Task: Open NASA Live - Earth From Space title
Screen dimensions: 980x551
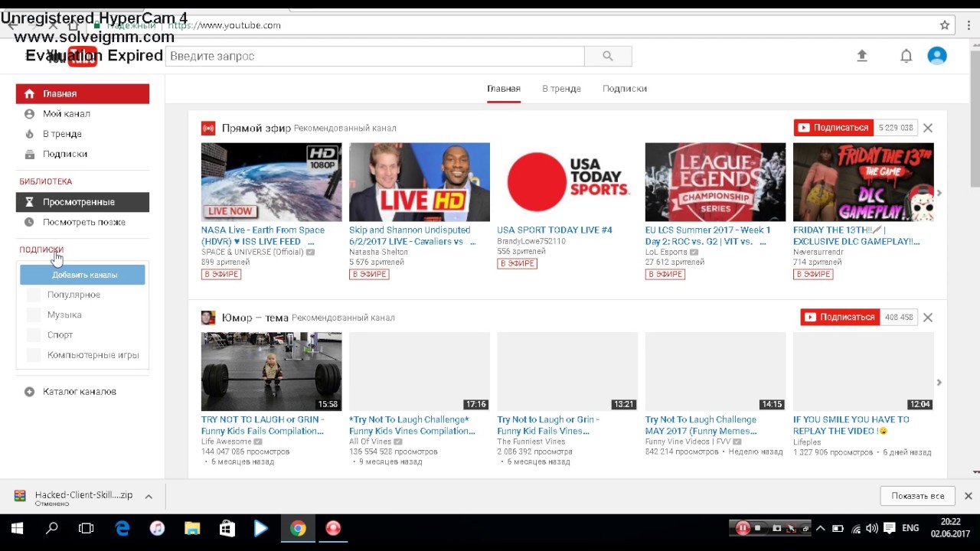Action: point(263,236)
